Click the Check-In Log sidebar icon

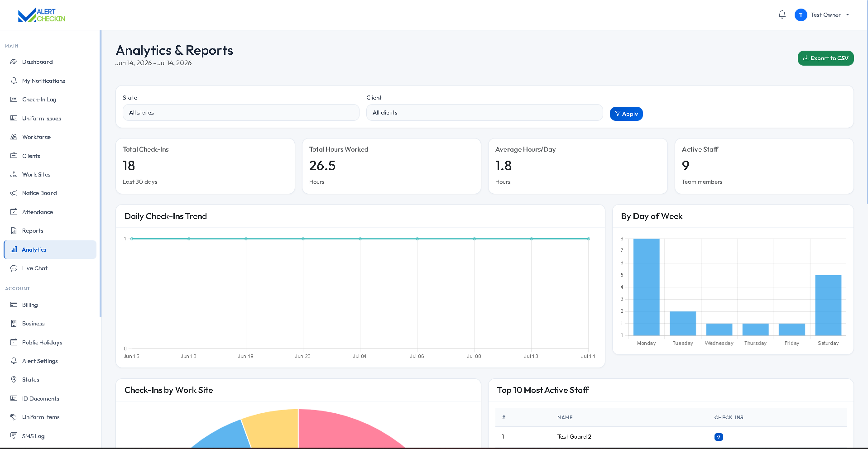click(x=14, y=100)
